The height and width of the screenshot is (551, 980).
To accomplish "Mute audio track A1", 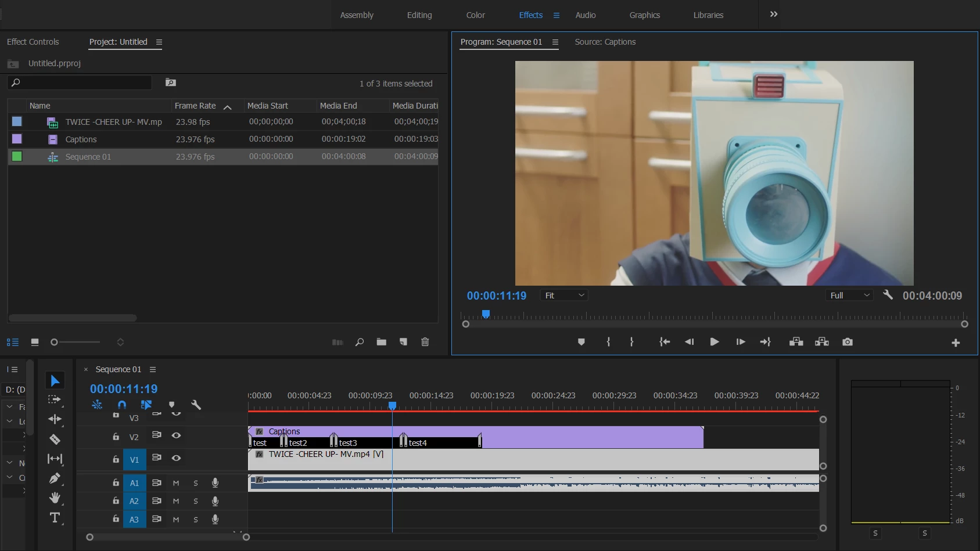I will tap(176, 483).
